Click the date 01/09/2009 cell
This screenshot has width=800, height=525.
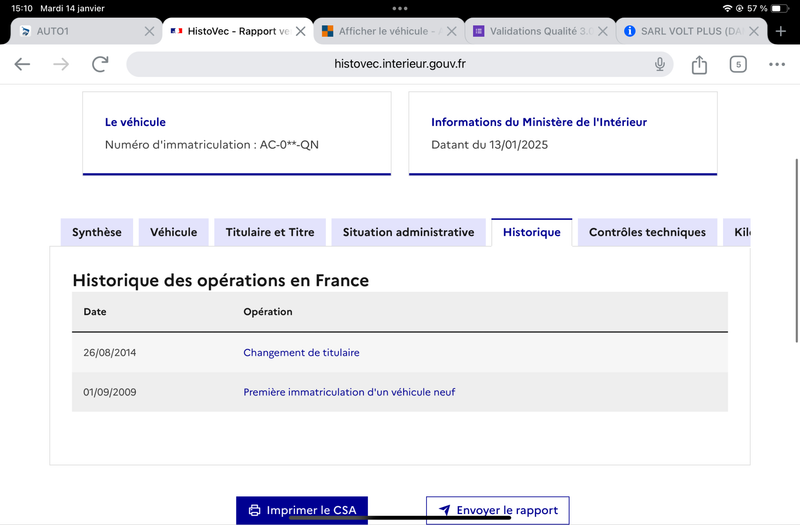click(110, 392)
